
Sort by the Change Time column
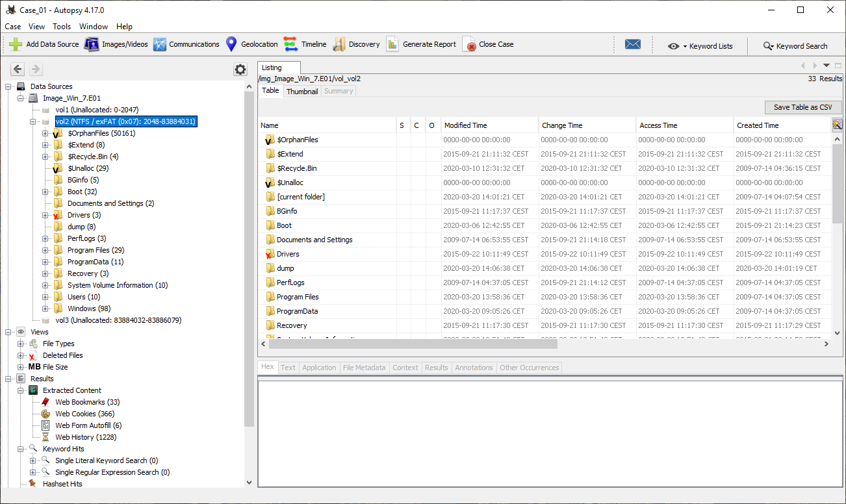coord(587,125)
